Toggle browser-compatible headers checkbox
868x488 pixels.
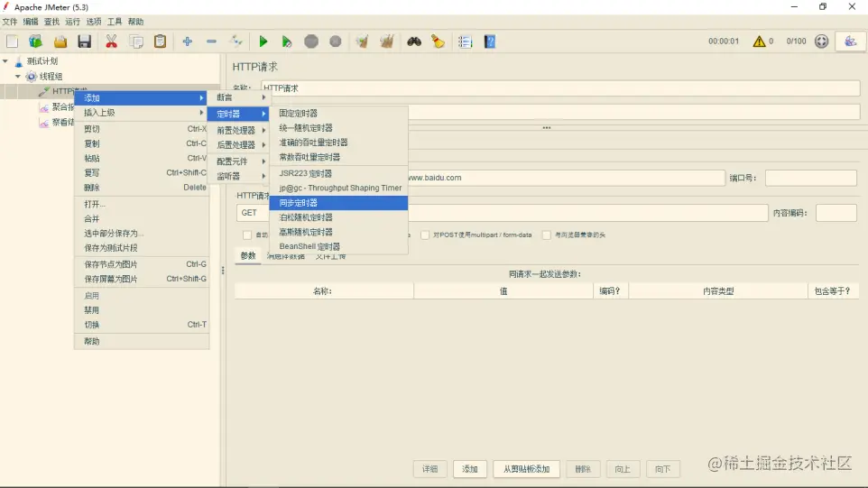[547, 235]
